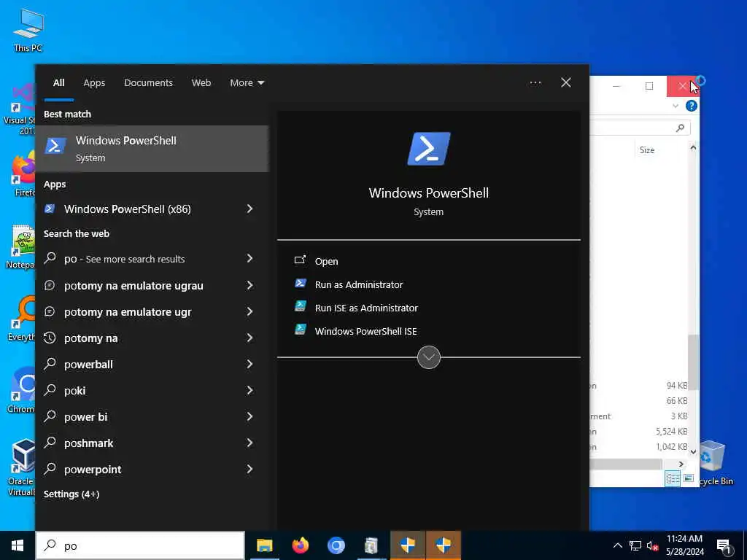This screenshot has height=560, width=747.
Task: Switch to the All search tab
Action: [58, 83]
